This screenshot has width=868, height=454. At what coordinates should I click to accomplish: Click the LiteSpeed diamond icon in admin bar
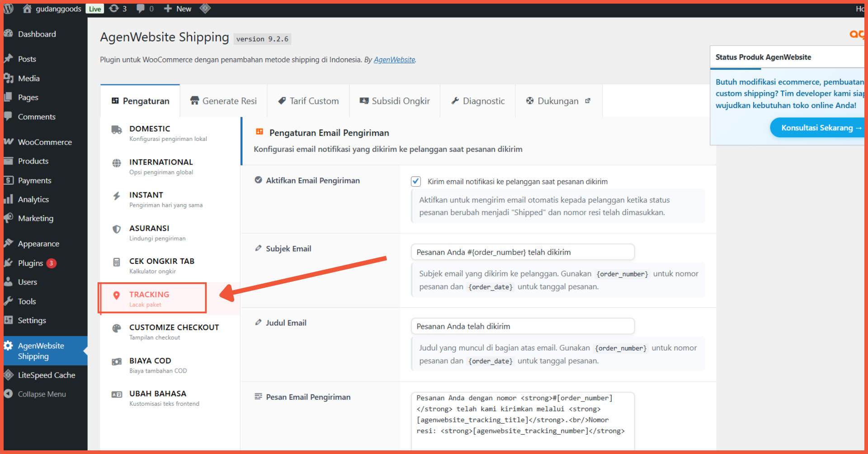pos(205,9)
